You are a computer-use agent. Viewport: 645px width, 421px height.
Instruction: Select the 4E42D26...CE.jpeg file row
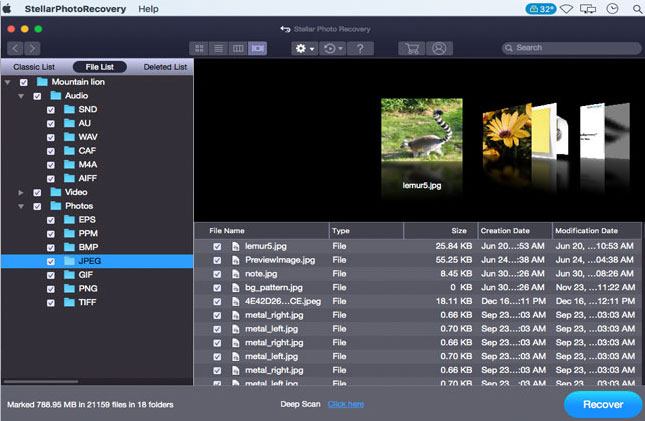[x=418, y=301]
